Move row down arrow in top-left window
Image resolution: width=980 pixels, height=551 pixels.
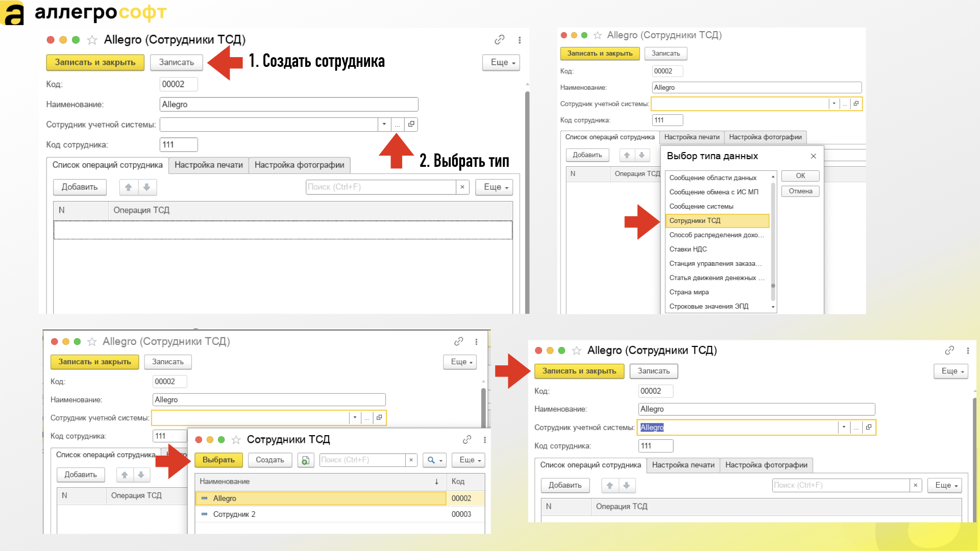(x=147, y=187)
